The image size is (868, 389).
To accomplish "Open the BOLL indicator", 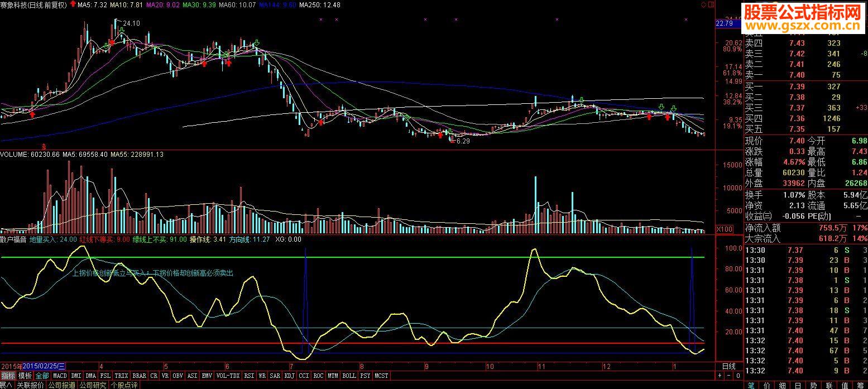I will coord(349,376).
